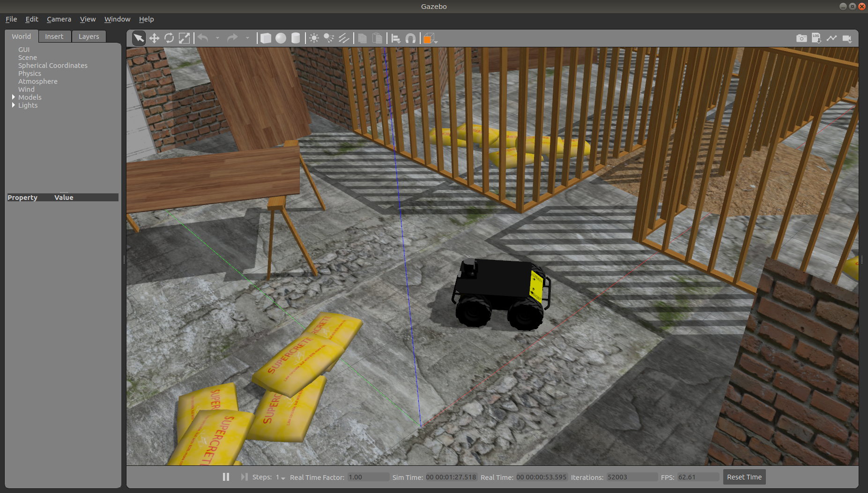Add a cylinder shape
The width and height of the screenshot is (868, 493).
pos(296,38)
